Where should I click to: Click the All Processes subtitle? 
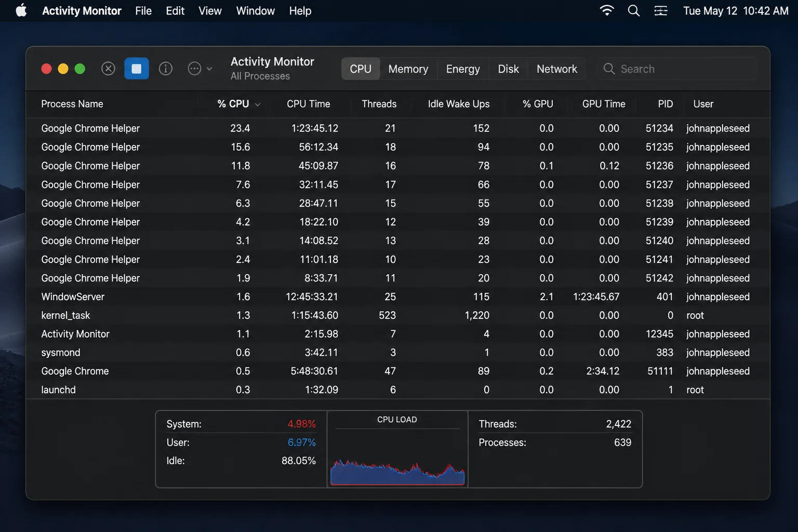260,76
